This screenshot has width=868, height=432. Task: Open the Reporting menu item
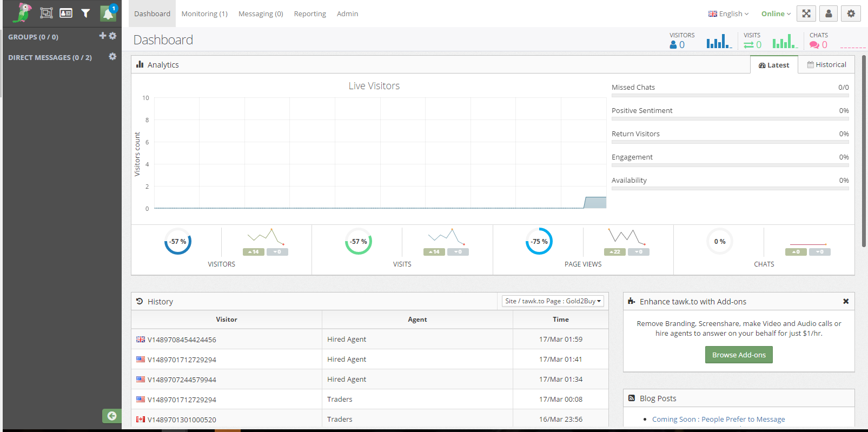coord(310,14)
